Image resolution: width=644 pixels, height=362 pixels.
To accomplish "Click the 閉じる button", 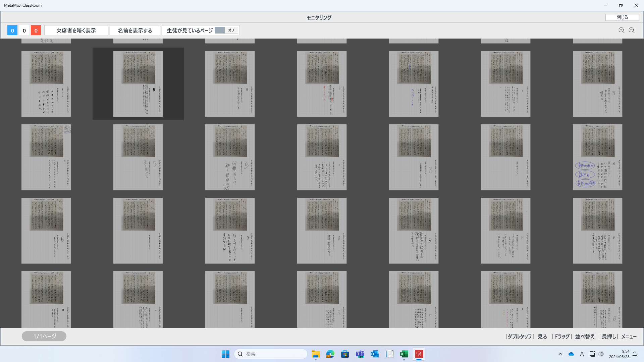I will click(x=622, y=17).
